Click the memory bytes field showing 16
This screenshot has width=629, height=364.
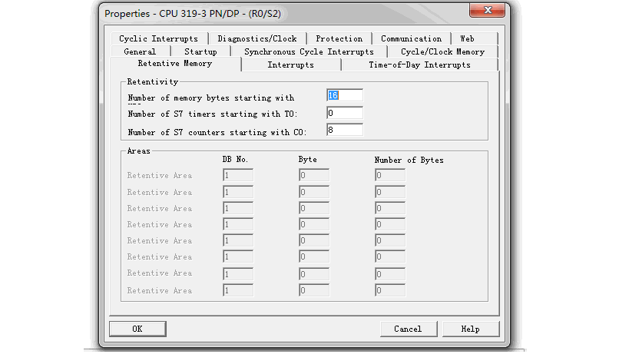[345, 95]
